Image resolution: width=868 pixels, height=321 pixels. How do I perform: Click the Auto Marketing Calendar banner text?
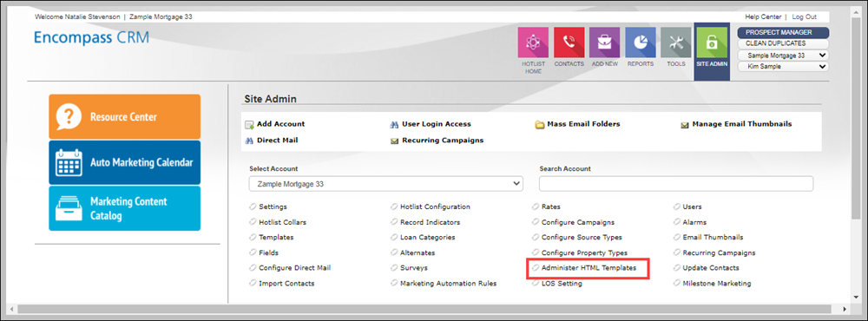coord(141,163)
